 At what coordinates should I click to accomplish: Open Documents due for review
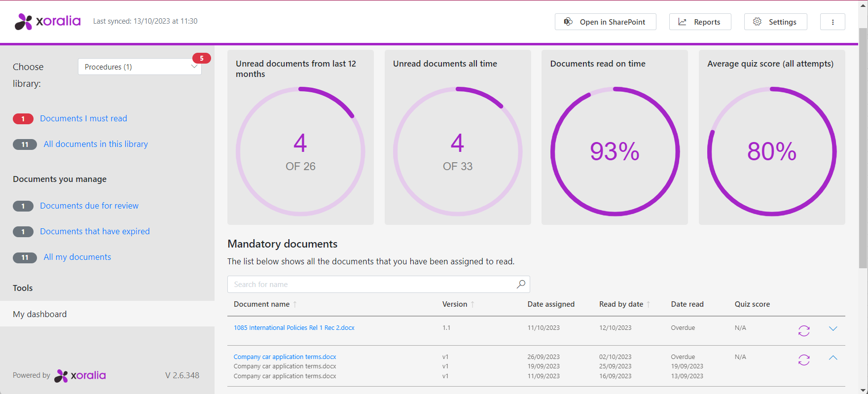[x=89, y=206]
